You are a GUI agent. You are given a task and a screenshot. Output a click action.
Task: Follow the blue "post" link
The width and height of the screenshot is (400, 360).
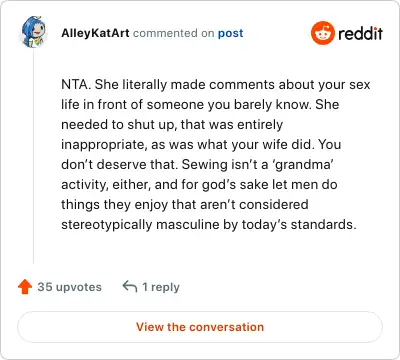pyautogui.click(x=230, y=33)
